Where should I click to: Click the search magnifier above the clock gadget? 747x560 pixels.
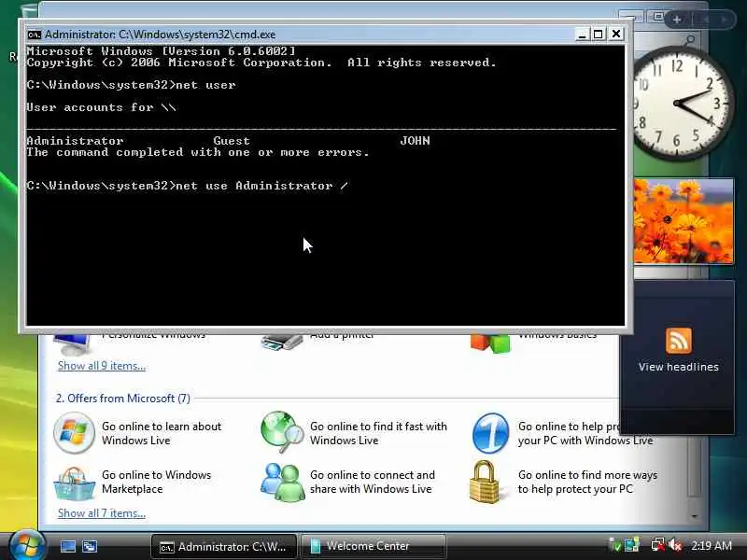click(x=690, y=40)
